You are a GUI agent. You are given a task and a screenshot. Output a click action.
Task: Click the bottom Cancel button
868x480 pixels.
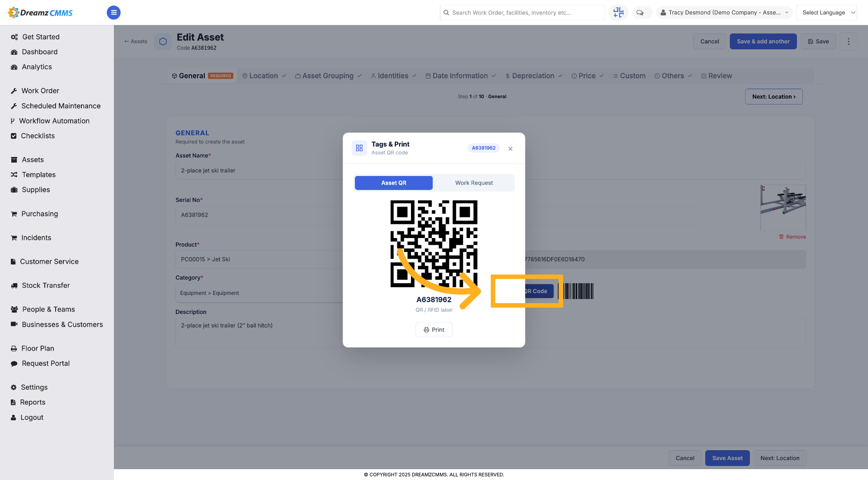click(x=685, y=458)
